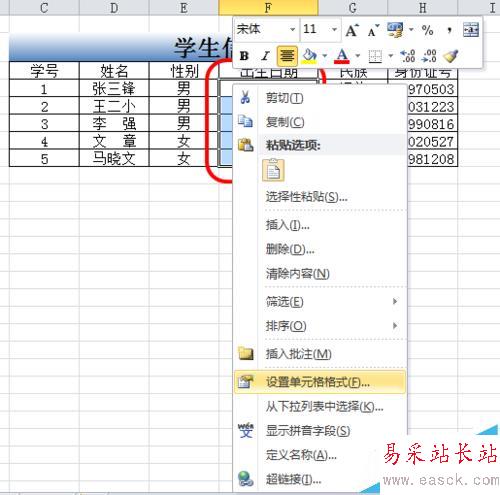Image resolution: width=500 pixels, height=495 pixels.
Task: Select highlighted column F header
Action: coord(268,7)
